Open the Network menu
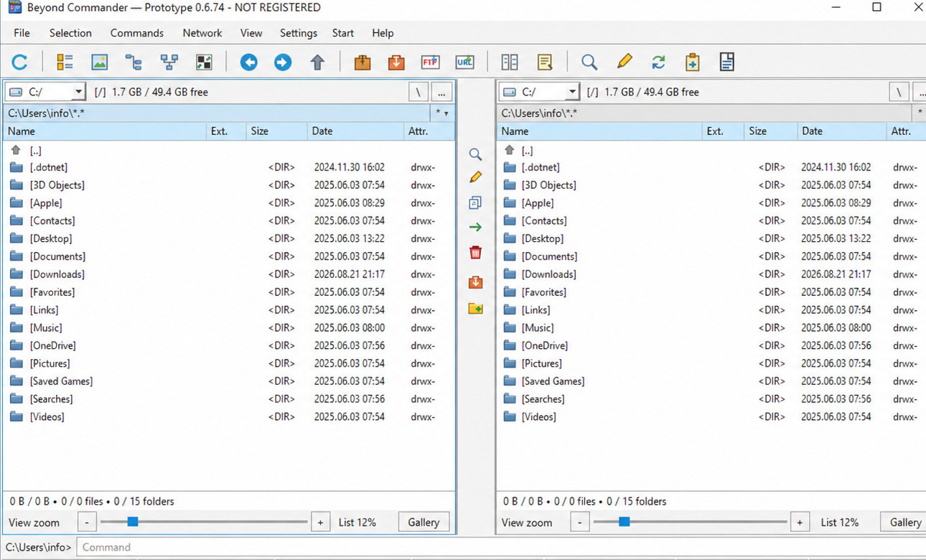The width and height of the screenshot is (926, 560). tap(202, 33)
